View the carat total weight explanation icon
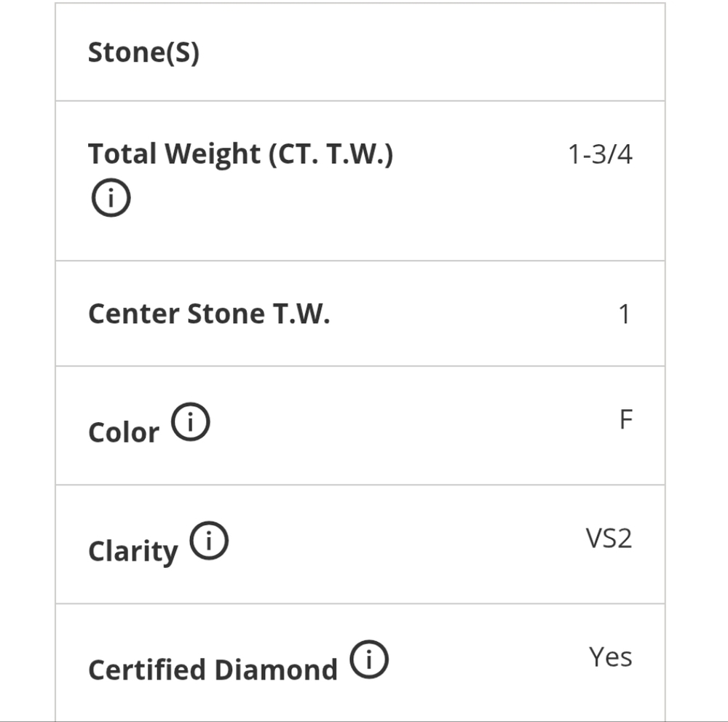 111,197
